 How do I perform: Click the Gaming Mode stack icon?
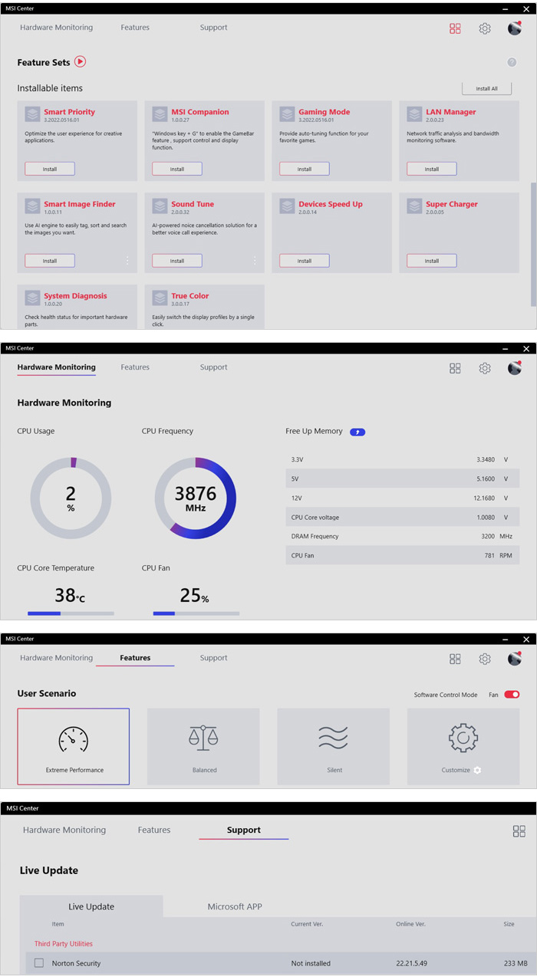click(x=287, y=114)
